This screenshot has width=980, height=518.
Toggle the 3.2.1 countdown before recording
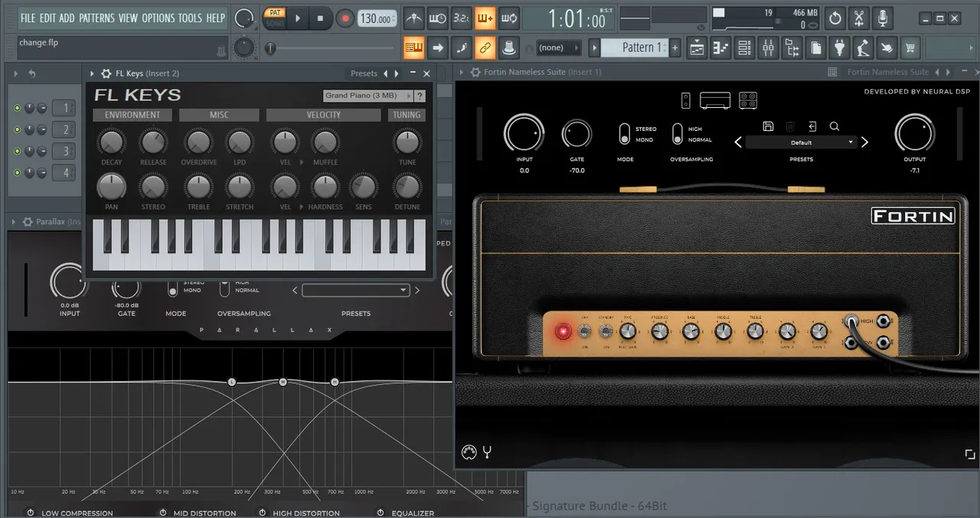pyautogui.click(x=462, y=18)
